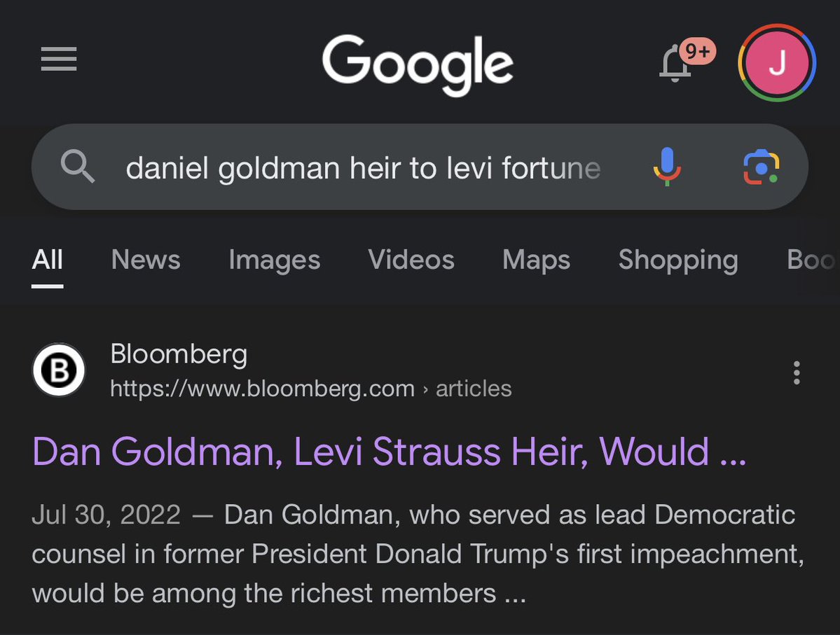Start voice search with microphone
The width and height of the screenshot is (840, 635).
[x=666, y=167]
